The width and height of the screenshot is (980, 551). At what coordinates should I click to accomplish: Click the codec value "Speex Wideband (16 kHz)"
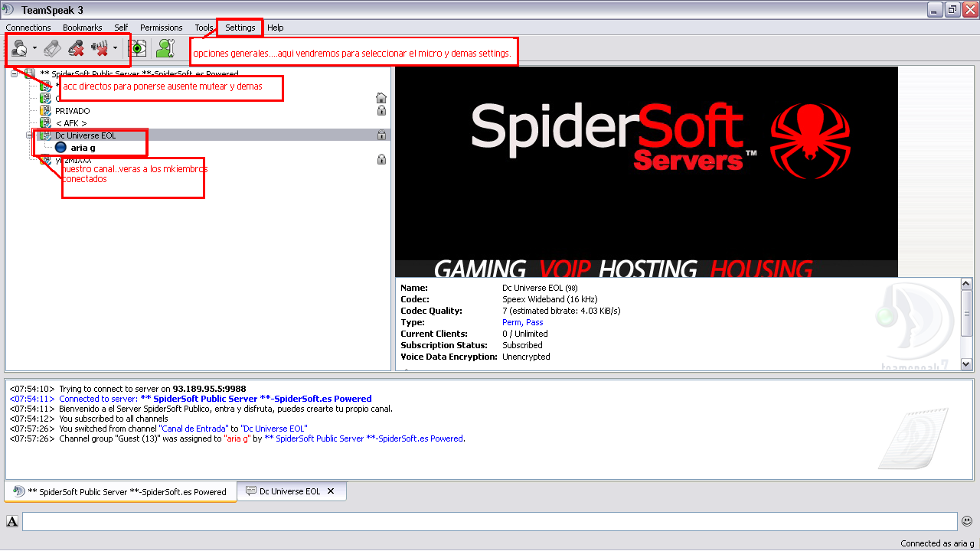pyautogui.click(x=550, y=299)
